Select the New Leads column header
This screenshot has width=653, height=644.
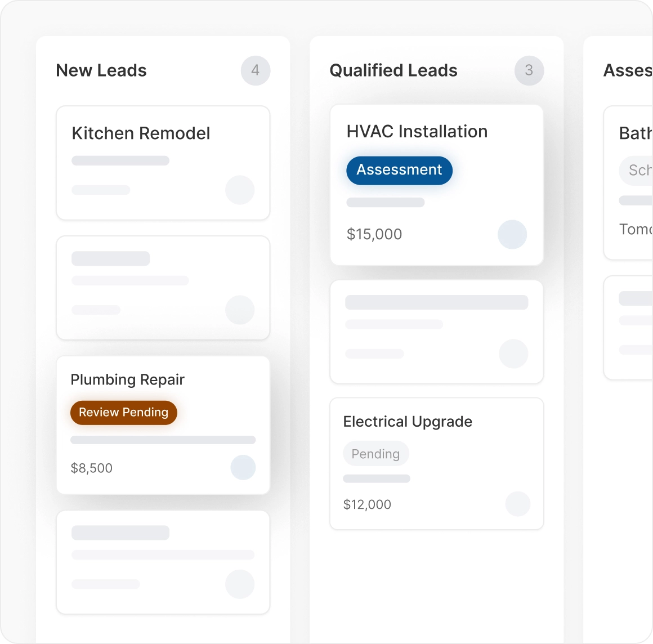coord(101,70)
